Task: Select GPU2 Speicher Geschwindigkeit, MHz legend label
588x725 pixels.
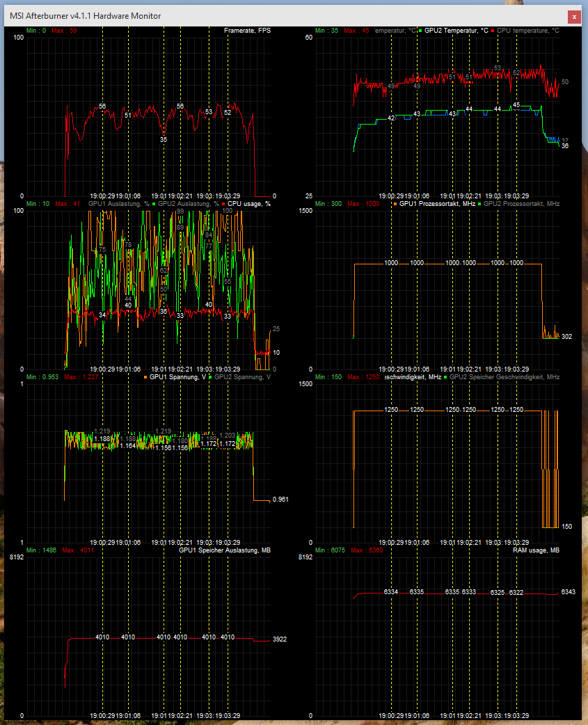Action: pyautogui.click(x=504, y=377)
